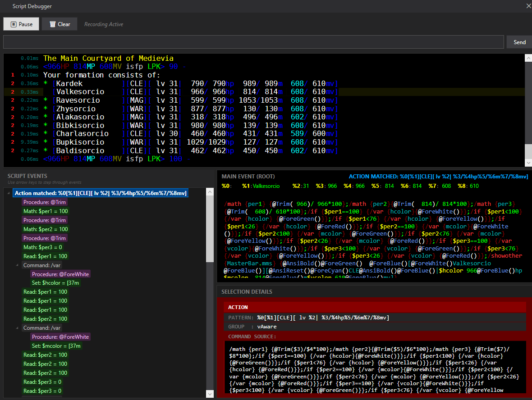This screenshot has height=400, width=532.
Task: Focus the command input field
Action: coord(253,42)
